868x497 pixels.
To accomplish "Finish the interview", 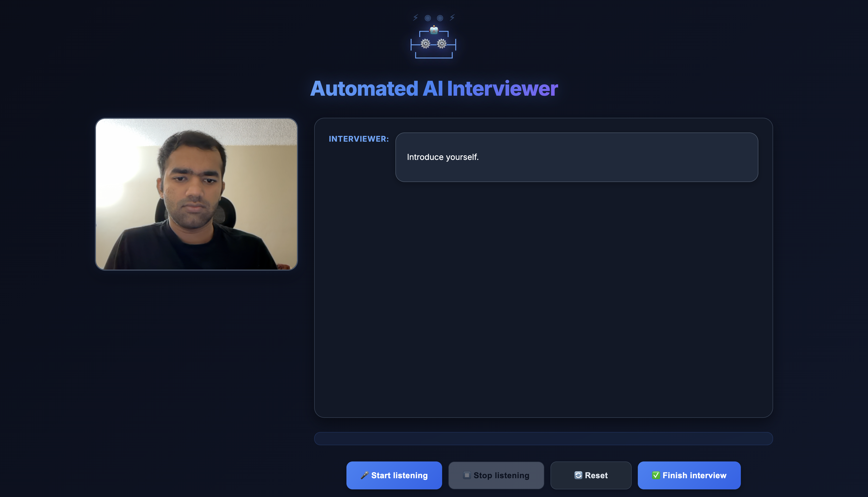I will 689,475.
